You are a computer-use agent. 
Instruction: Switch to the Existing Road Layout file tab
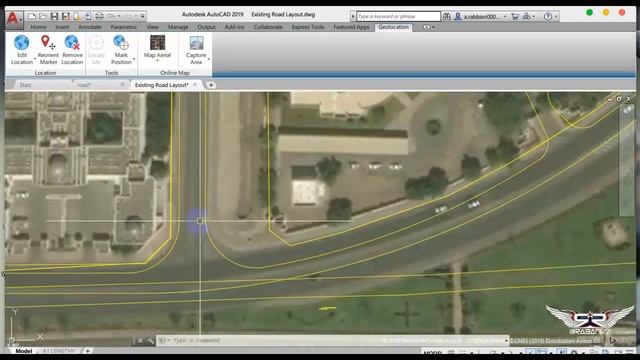click(x=162, y=85)
